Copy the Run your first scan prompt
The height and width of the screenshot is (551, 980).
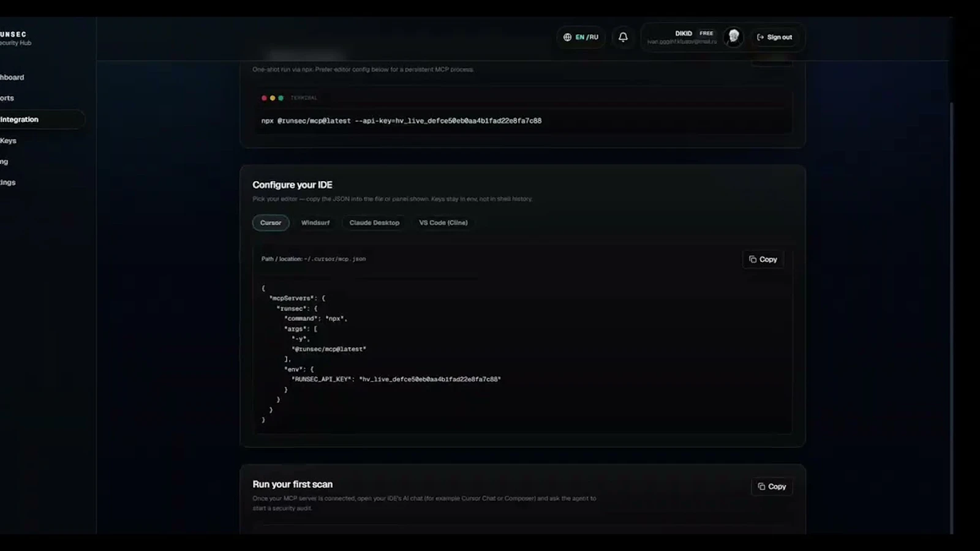(772, 487)
